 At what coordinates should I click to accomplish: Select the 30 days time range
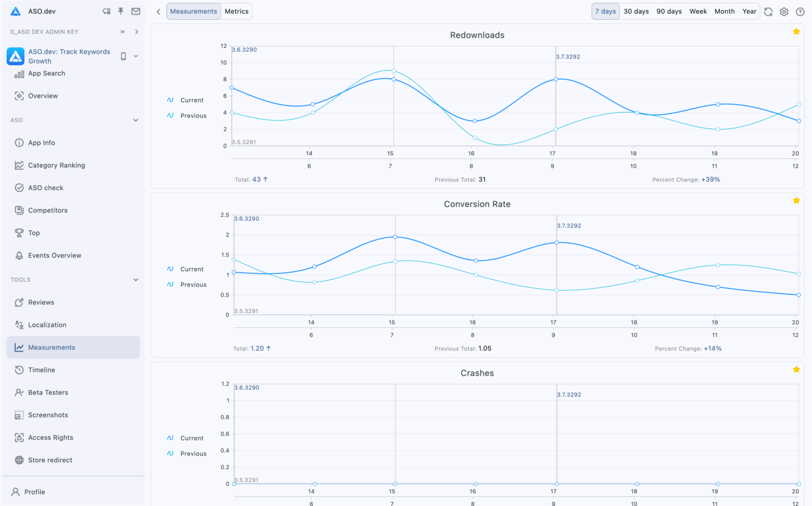pos(636,11)
